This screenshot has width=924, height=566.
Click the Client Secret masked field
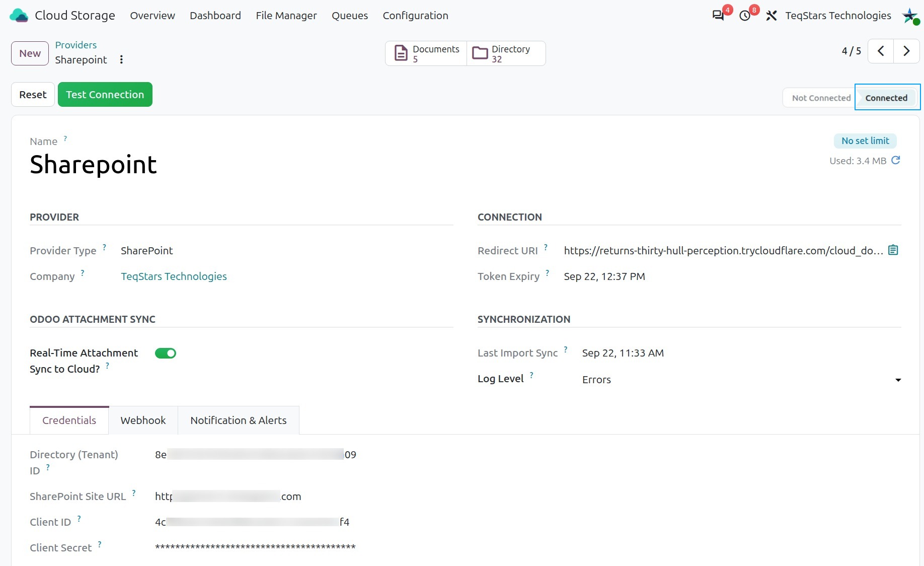point(255,547)
